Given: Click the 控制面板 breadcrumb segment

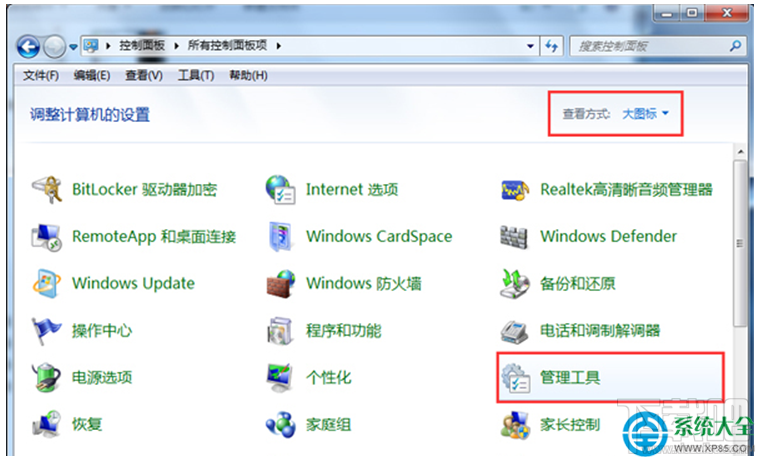Looking at the screenshot, I should click(142, 46).
